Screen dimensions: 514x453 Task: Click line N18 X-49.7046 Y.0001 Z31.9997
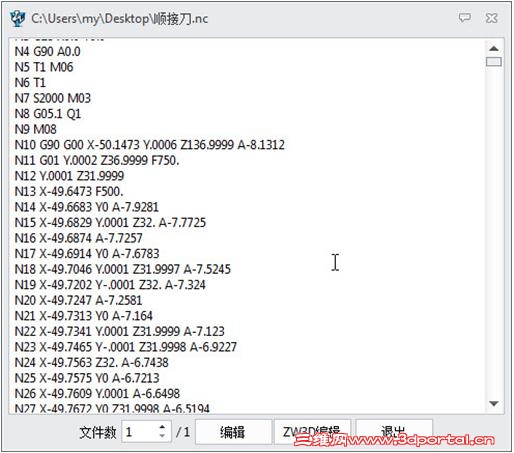123,269
